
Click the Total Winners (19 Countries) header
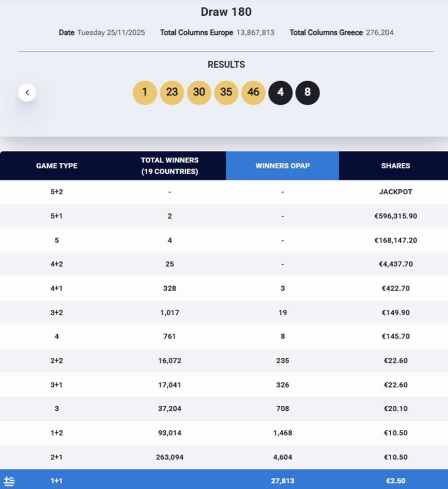point(170,166)
